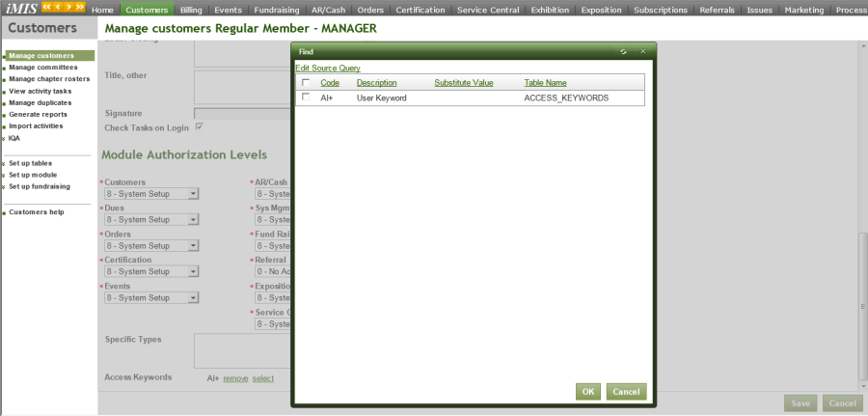This screenshot has height=416, width=868.
Task: Check the AI+ User Keyword row checkbox
Action: click(306, 97)
